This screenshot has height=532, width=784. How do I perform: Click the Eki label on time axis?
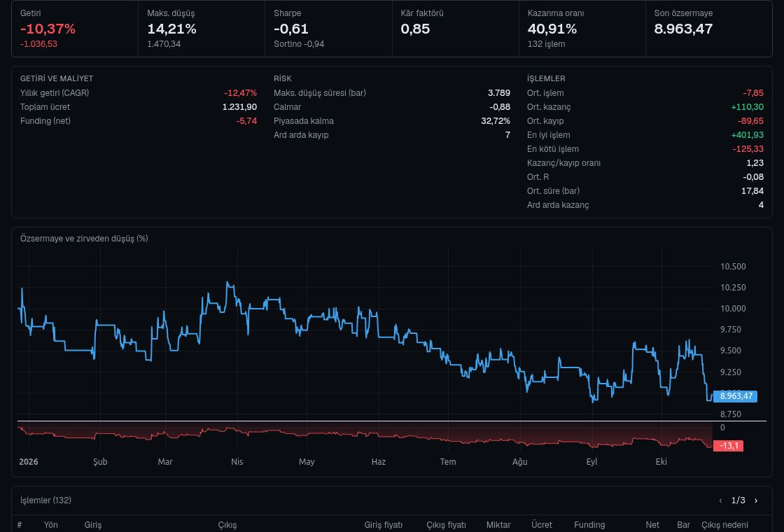coord(661,461)
